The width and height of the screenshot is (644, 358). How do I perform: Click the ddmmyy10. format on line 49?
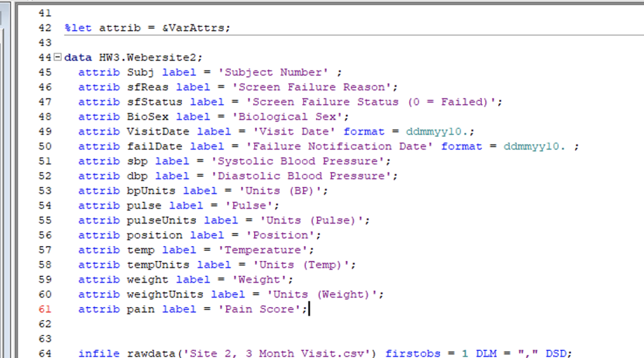[438, 131]
